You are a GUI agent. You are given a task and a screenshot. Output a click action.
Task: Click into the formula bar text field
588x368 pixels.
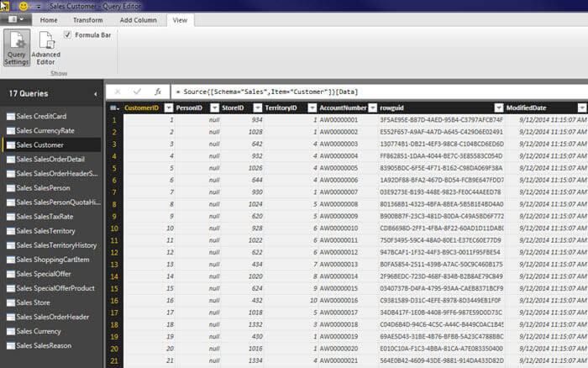(x=378, y=91)
